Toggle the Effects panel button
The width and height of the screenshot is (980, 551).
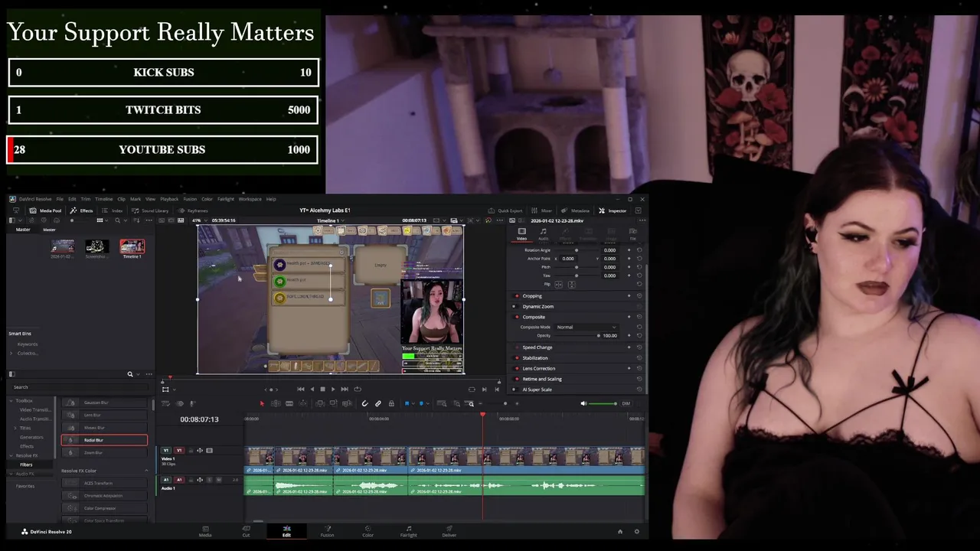82,210
